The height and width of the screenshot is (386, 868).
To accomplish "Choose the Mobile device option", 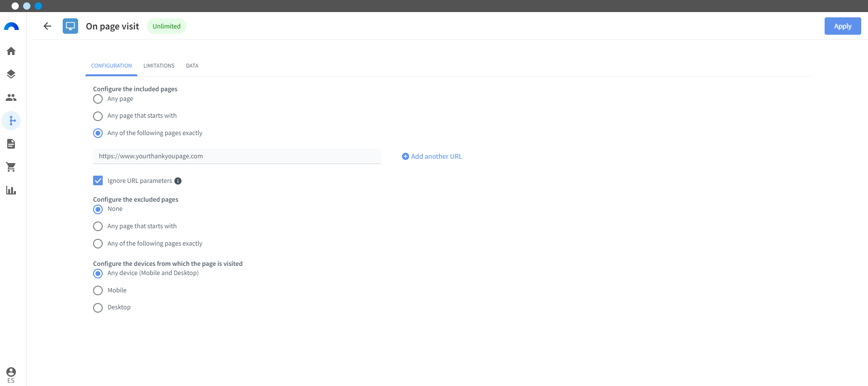I will (98, 290).
